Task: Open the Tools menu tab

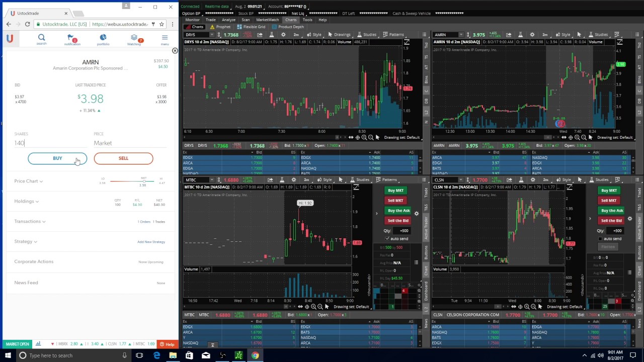Action: (307, 20)
